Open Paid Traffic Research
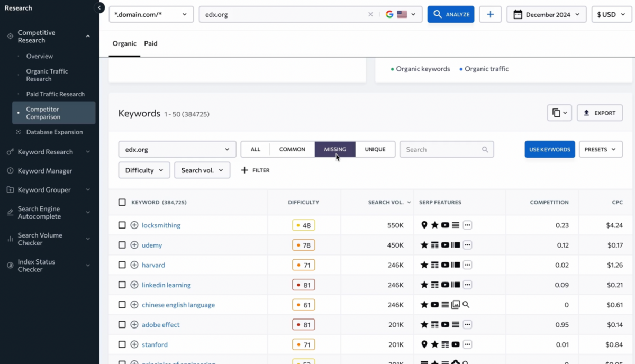Screen dimensions: 635x364 point(56,94)
